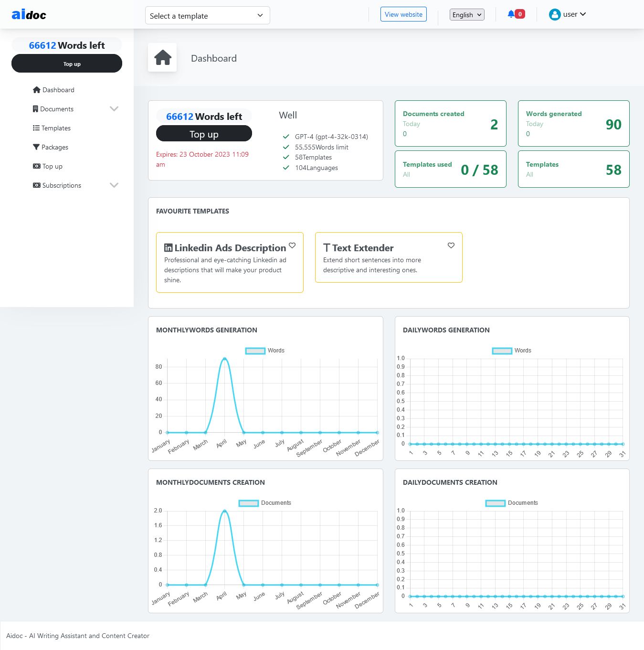This screenshot has width=644, height=650.
Task: Click the April peak point in Monthly Documents chart
Action: (225, 511)
